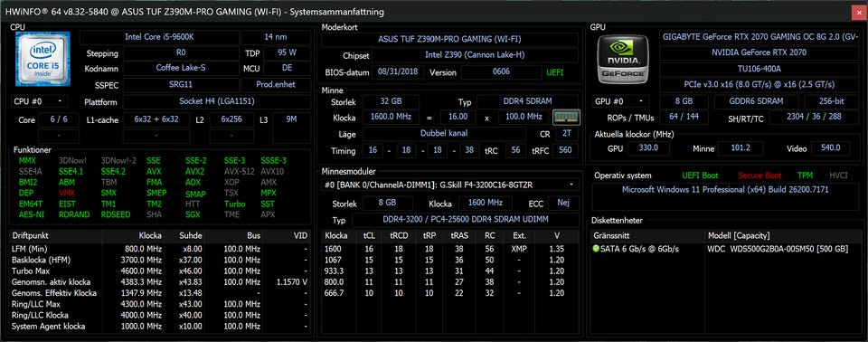Click the Intel Core i5-9600K name field
868x342 pixels.
point(159,38)
